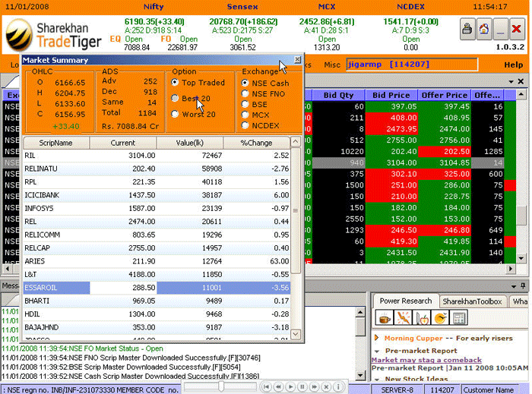This screenshot has width=532, height=394.
Task: Open 'Market may stag a comeback' link
Action: [426, 360]
